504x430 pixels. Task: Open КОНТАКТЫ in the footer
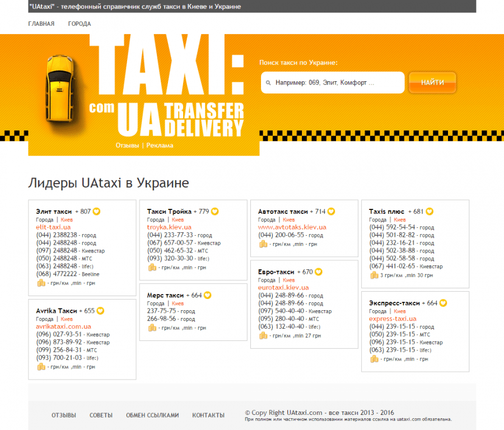click(208, 415)
